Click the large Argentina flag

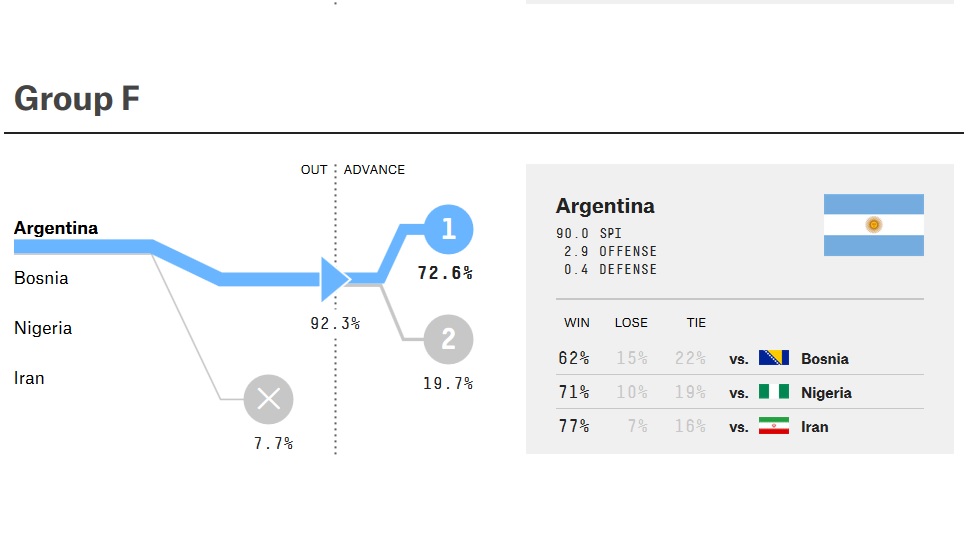pos(873,225)
